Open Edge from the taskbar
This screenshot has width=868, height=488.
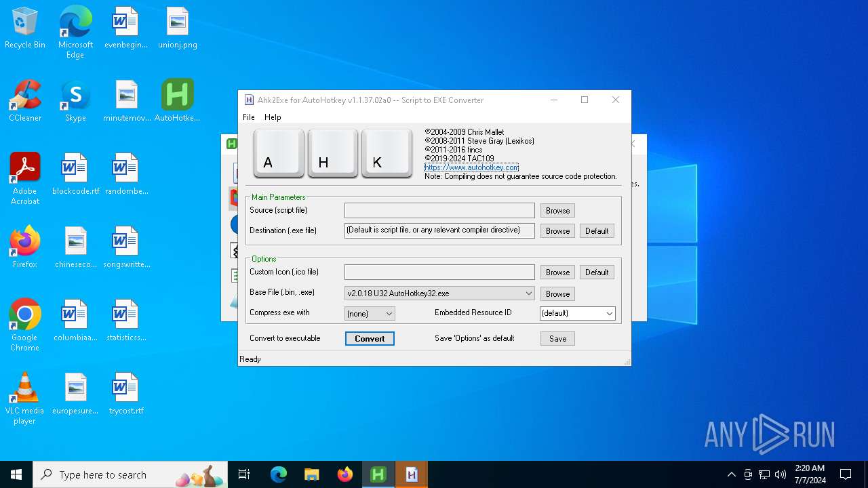(x=279, y=474)
